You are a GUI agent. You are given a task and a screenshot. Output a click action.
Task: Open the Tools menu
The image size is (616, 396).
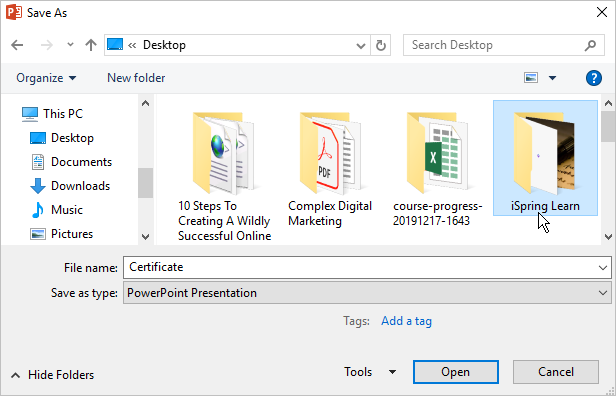(370, 372)
